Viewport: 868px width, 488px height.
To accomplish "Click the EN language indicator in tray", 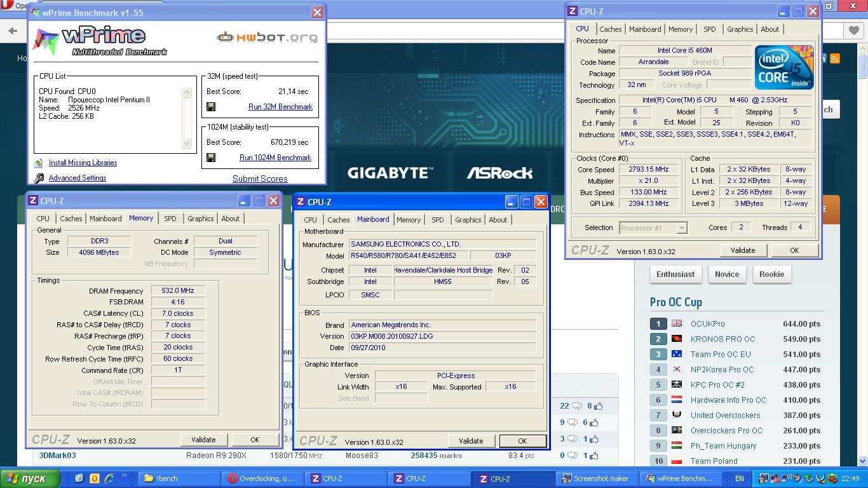I will [x=740, y=478].
